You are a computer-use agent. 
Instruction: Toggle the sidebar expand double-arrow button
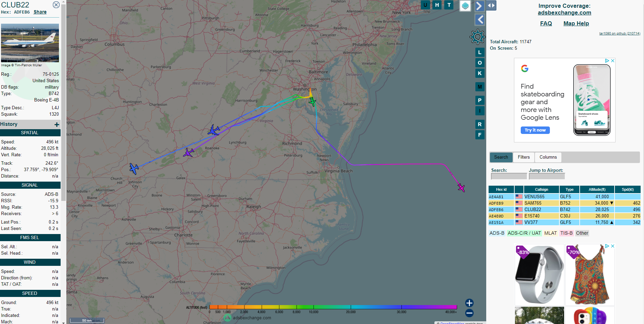click(491, 5)
